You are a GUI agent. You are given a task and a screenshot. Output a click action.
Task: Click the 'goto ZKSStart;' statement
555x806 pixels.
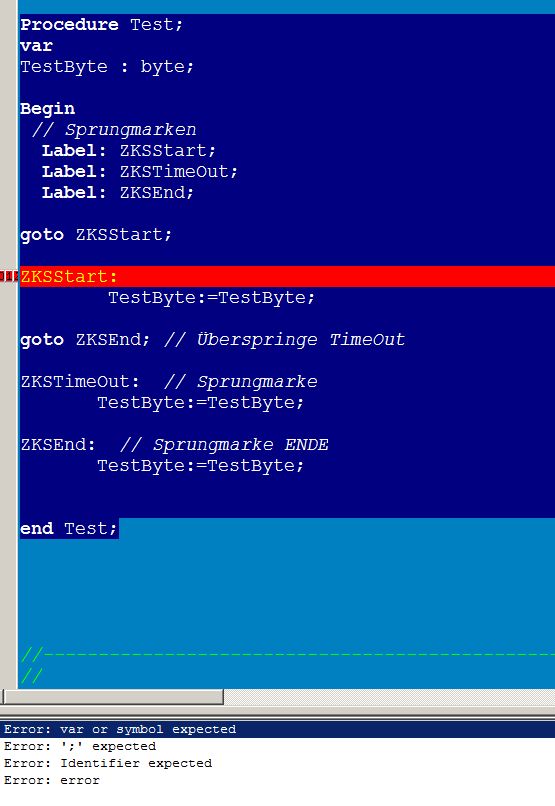96,235
